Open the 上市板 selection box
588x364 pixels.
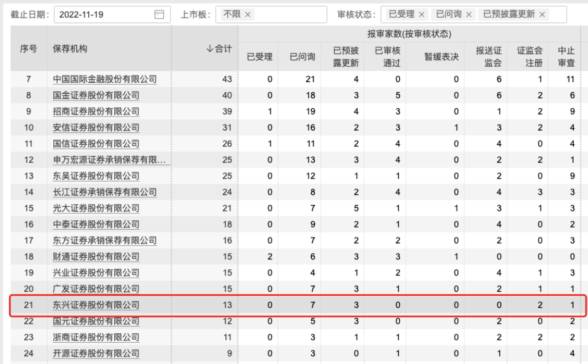click(x=271, y=14)
